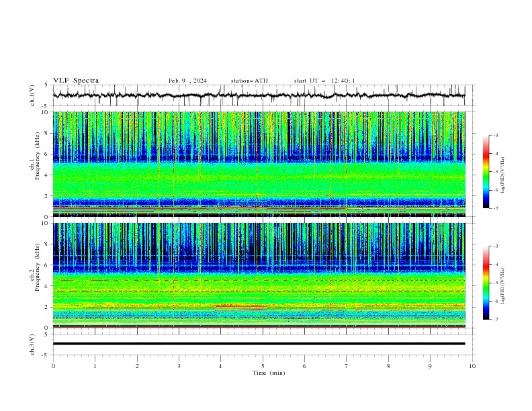Click the date text "Feb. 9 , 2024"
Screen dimensions: 532x411
coord(187,81)
